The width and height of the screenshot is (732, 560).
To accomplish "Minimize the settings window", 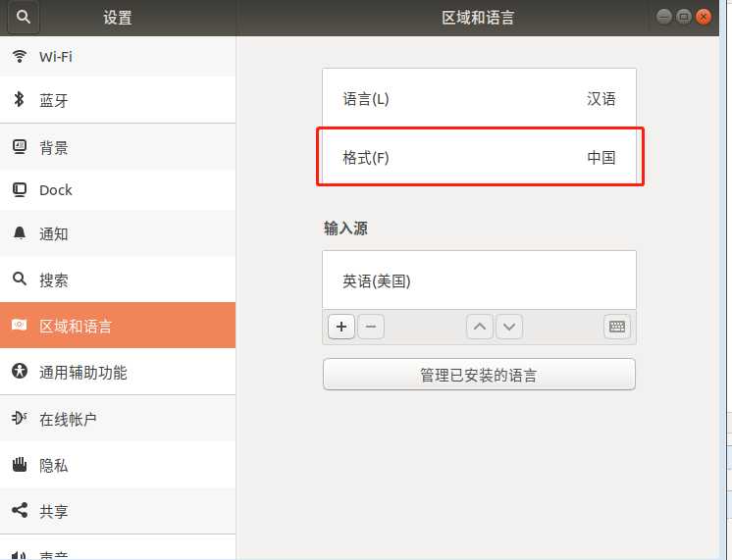I will (x=664, y=17).
